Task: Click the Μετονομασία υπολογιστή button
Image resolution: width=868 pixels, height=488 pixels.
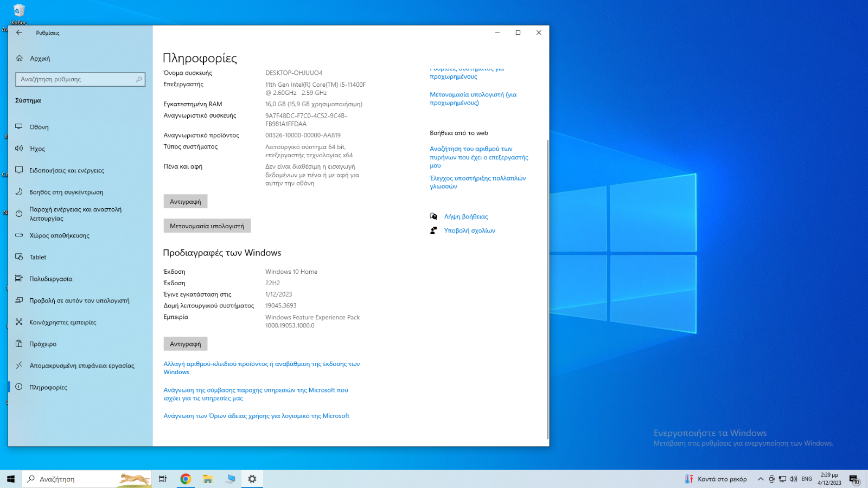Action: 207,226
